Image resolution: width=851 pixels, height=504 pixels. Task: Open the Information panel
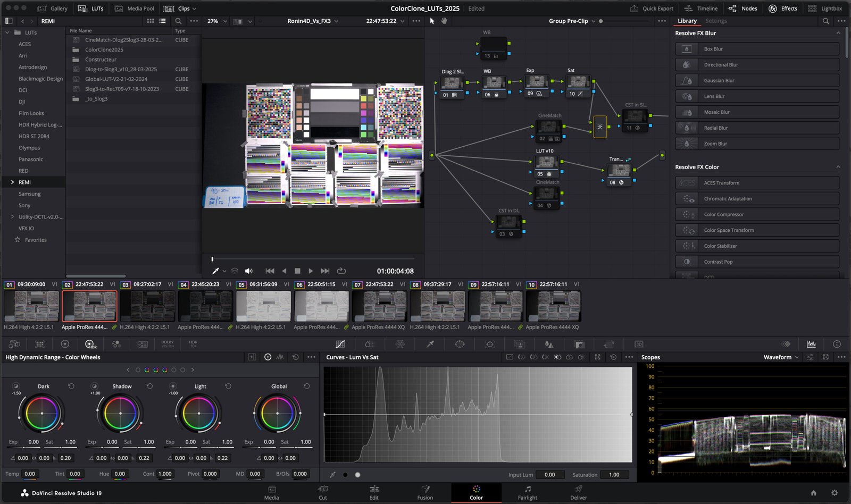(x=837, y=344)
